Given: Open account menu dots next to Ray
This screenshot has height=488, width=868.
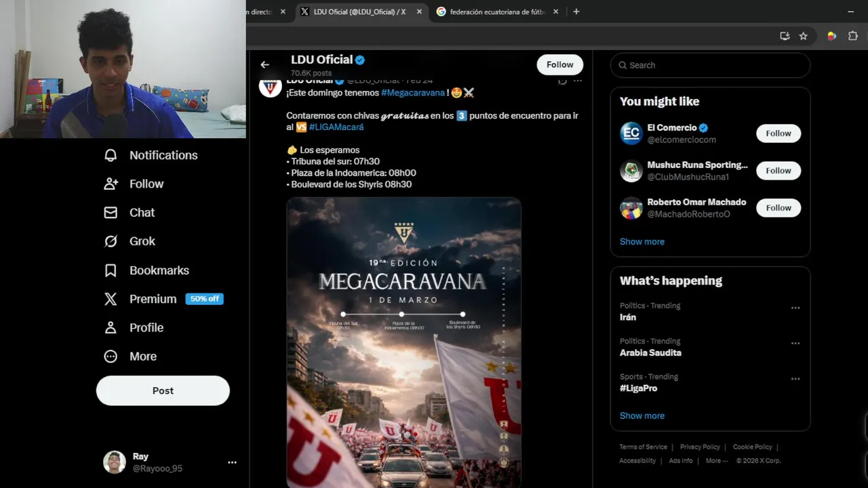Looking at the screenshot, I should point(232,462).
